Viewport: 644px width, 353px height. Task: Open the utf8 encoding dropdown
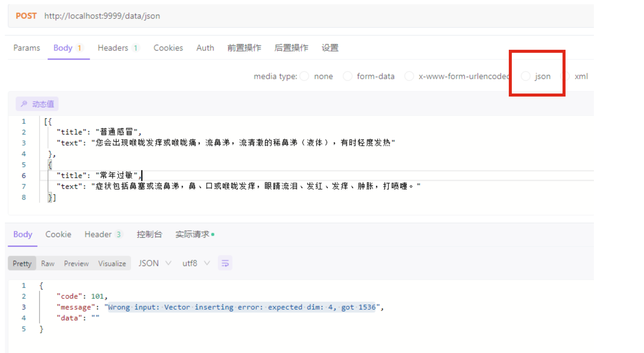196,263
